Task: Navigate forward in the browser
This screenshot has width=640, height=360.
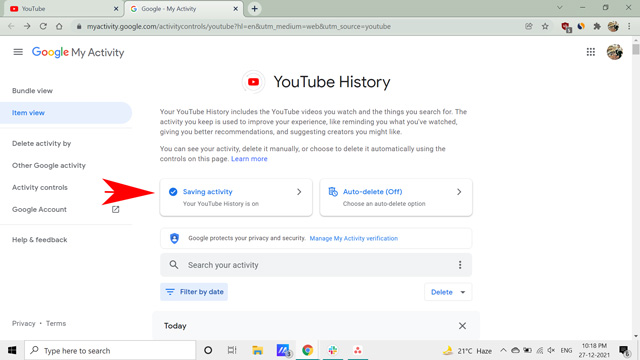Action: coord(27,26)
